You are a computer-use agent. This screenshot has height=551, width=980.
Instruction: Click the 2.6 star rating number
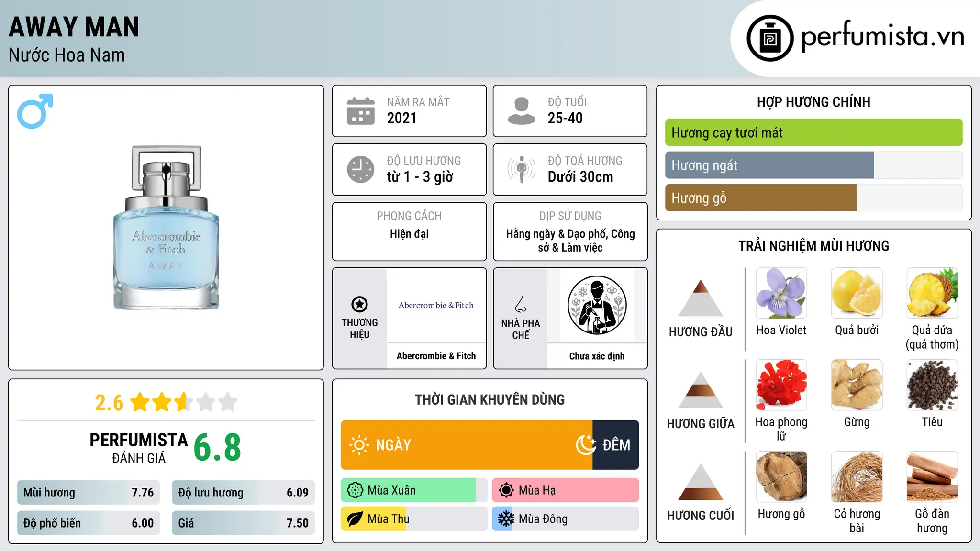109,403
